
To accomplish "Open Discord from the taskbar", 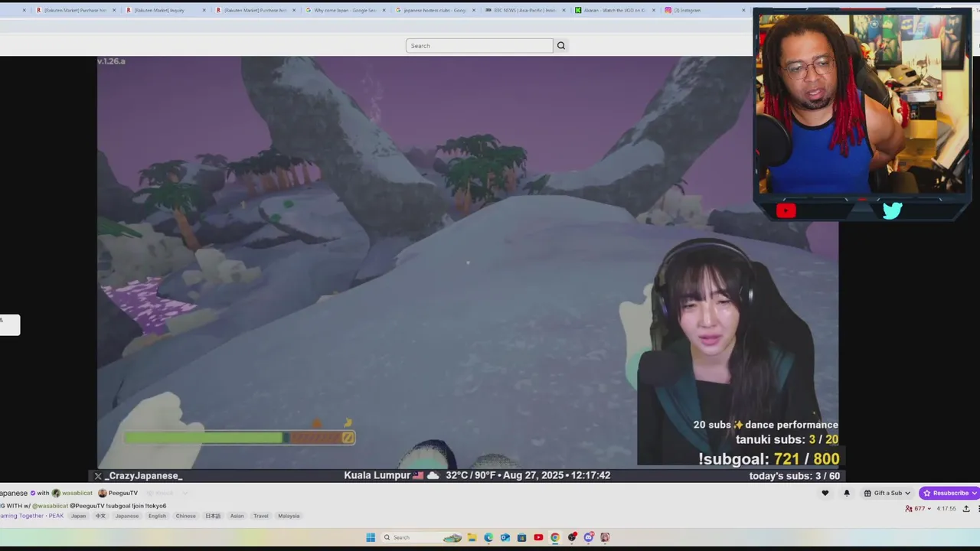I will pos(589,537).
